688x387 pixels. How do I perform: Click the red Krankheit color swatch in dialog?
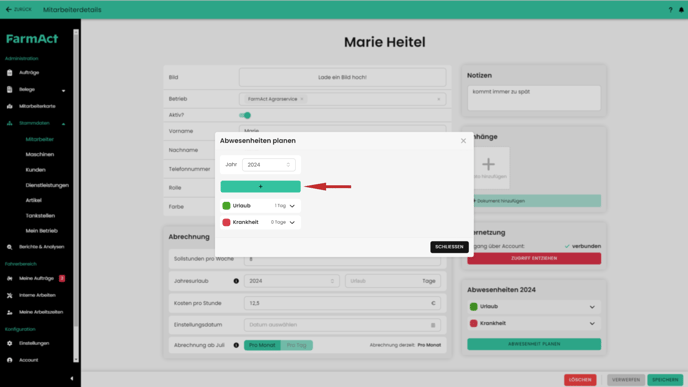pyautogui.click(x=226, y=222)
